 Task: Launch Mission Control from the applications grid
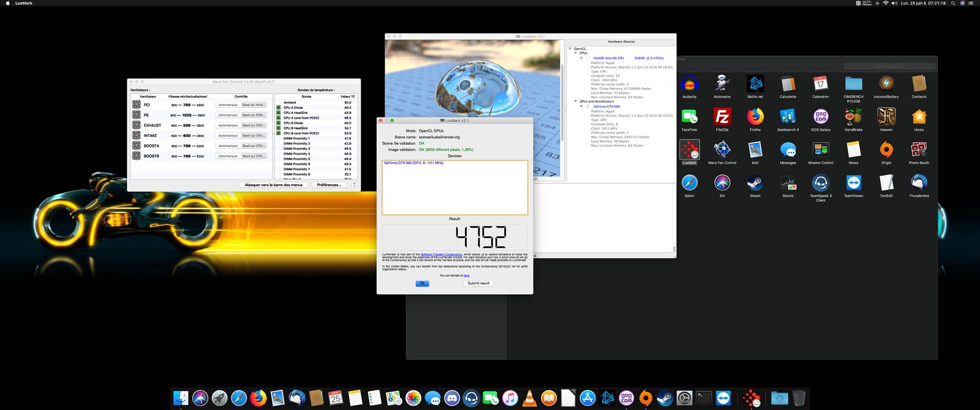(x=821, y=149)
